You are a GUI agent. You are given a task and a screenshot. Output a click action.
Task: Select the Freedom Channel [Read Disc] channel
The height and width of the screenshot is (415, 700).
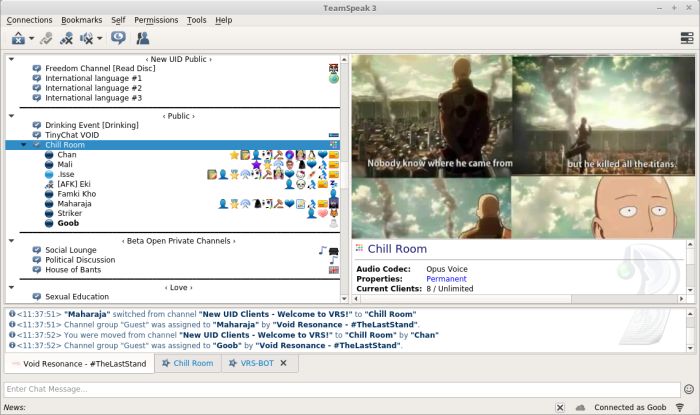coord(100,68)
